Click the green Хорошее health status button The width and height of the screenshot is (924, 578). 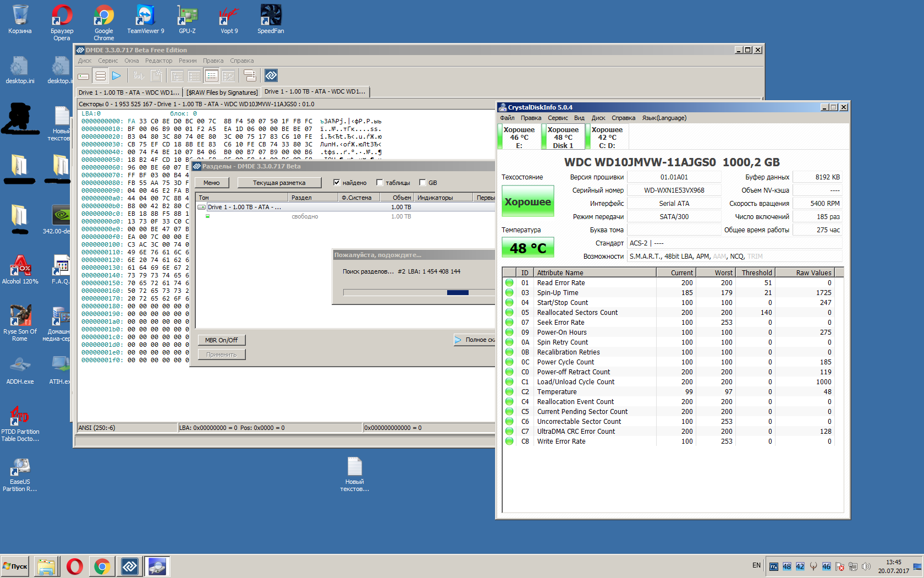(527, 202)
